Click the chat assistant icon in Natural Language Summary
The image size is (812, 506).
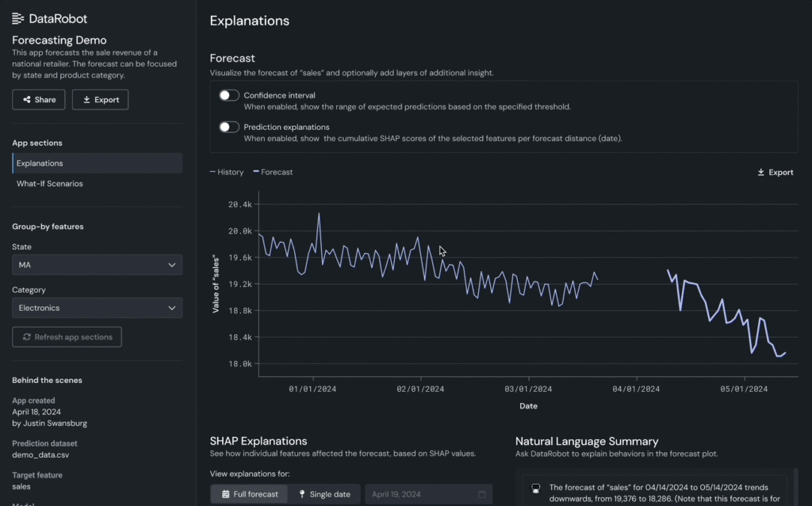(535, 489)
